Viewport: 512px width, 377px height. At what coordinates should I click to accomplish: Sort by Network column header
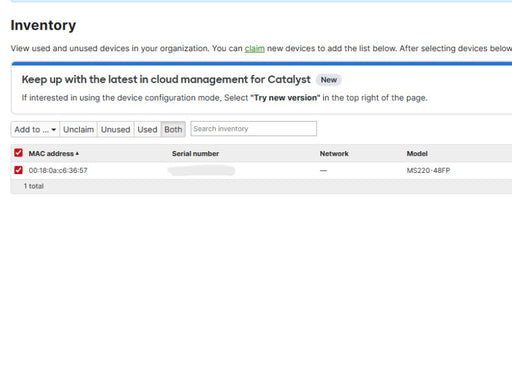(334, 154)
